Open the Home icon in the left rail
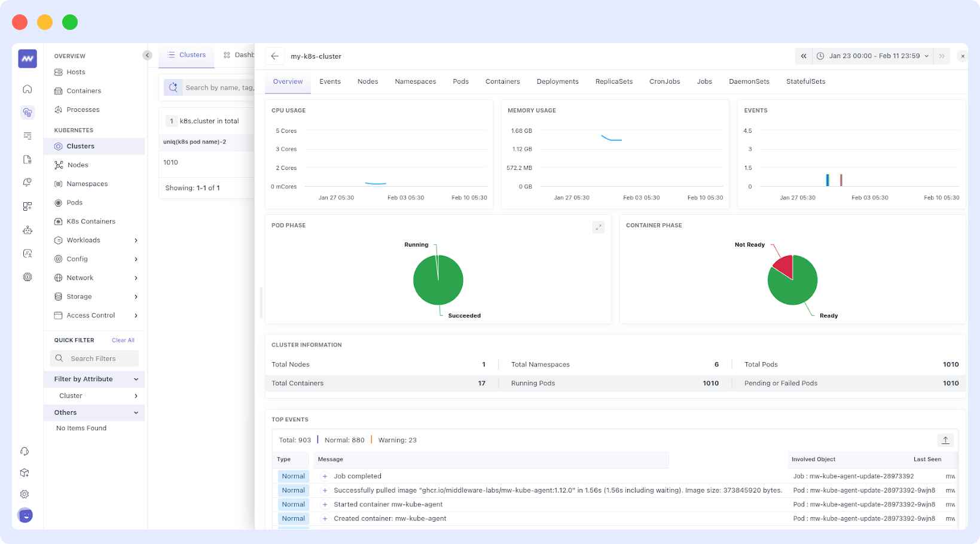 pyautogui.click(x=27, y=89)
